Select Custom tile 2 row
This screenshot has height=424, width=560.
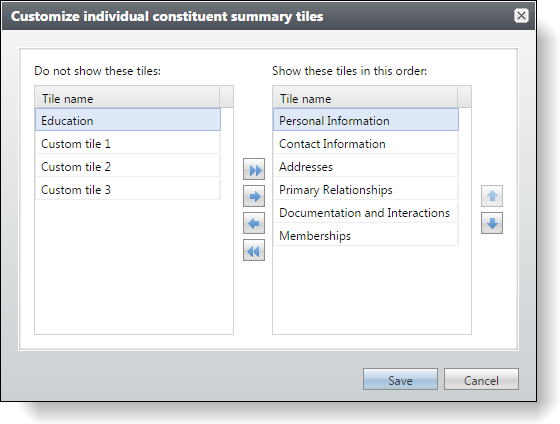click(x=128, y=166)
